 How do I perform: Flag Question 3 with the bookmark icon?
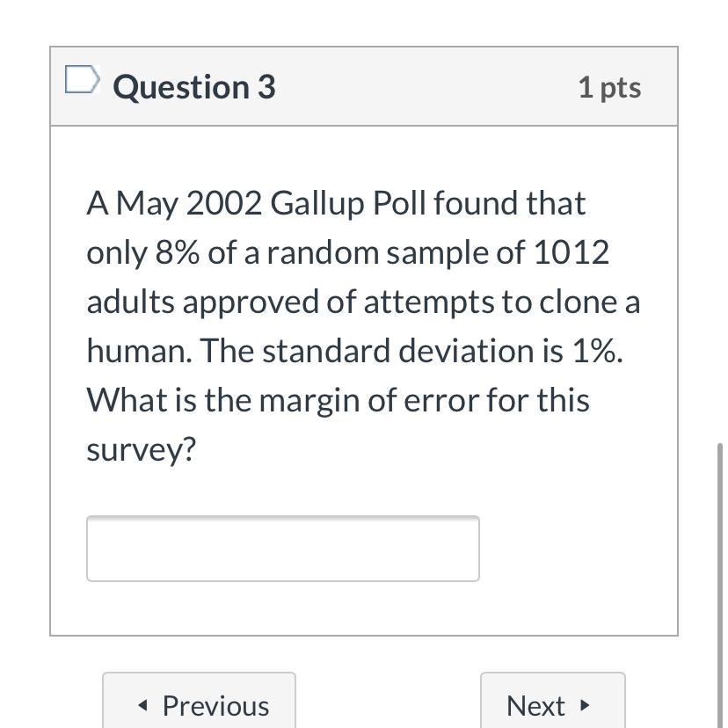click(81, 82)
